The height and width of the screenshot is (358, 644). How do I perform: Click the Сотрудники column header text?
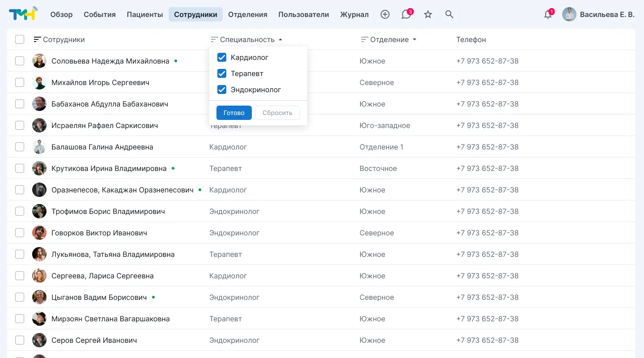(64, 39)
